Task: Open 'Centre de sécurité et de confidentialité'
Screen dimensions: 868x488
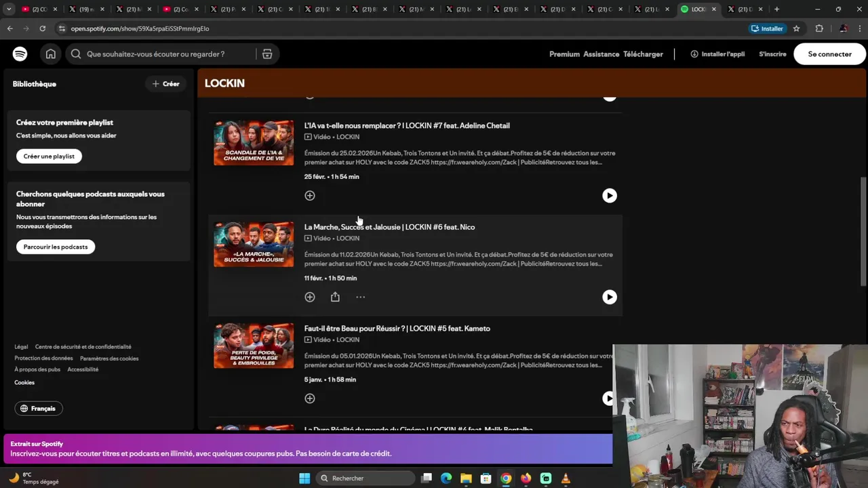Action: 83,347
